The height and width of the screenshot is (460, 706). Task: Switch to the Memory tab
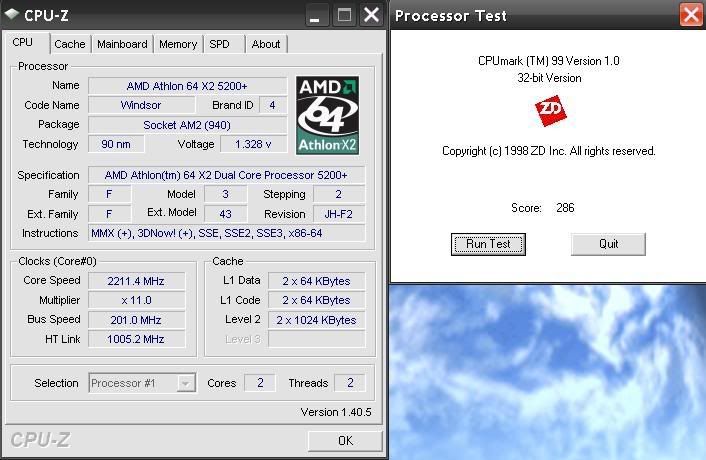[178, 44]
